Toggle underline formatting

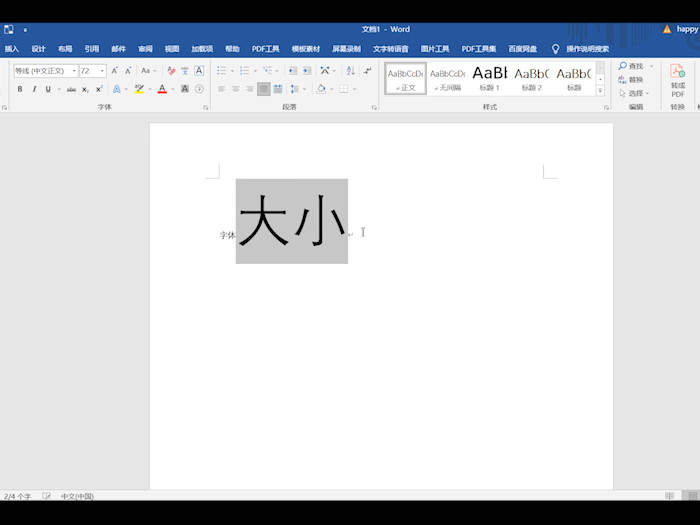tap(48, 89)
